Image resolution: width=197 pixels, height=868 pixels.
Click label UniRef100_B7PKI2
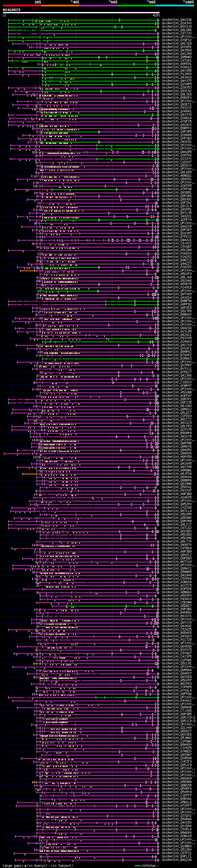click(x=177, y=236)
